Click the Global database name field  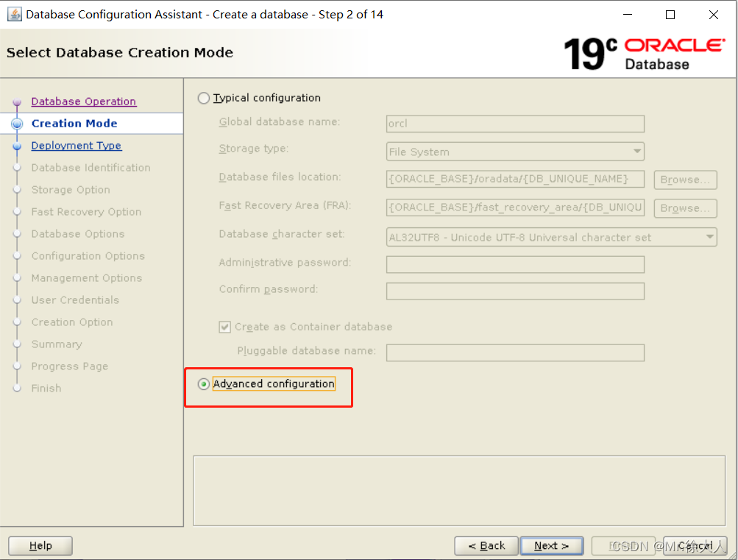(515, 124)
